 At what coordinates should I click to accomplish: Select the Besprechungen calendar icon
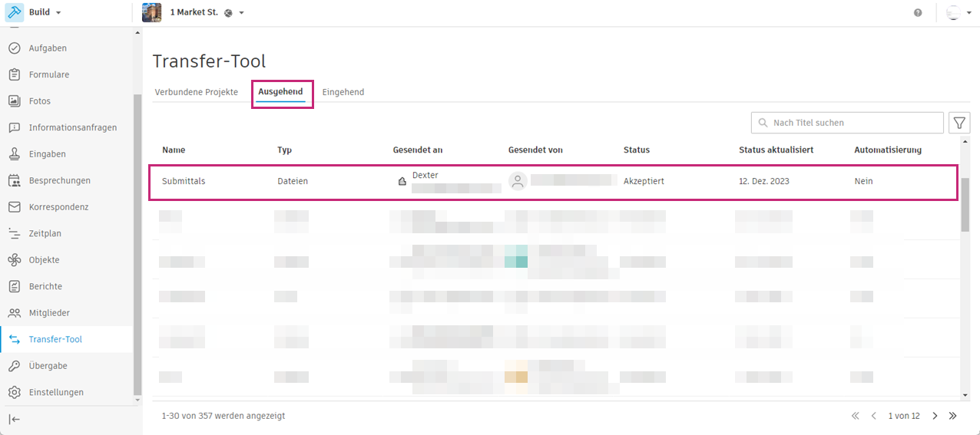(14, 181)
